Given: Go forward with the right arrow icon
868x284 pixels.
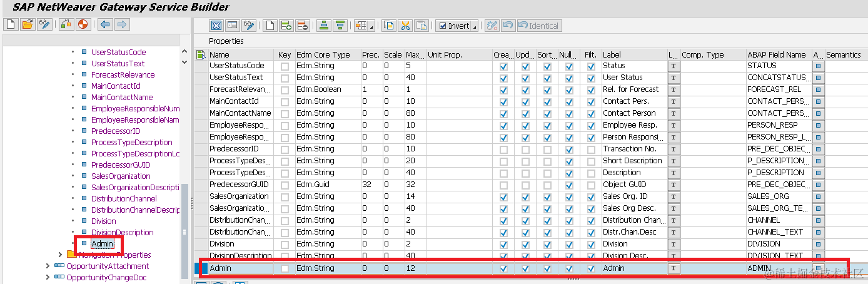Looking at the screenshot, I should click(x=122, y=24).
